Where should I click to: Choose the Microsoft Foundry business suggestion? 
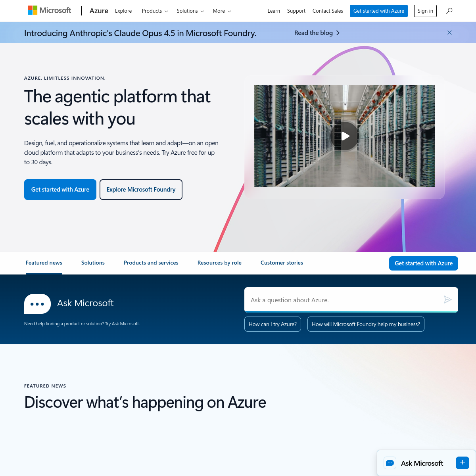[366, 324]
